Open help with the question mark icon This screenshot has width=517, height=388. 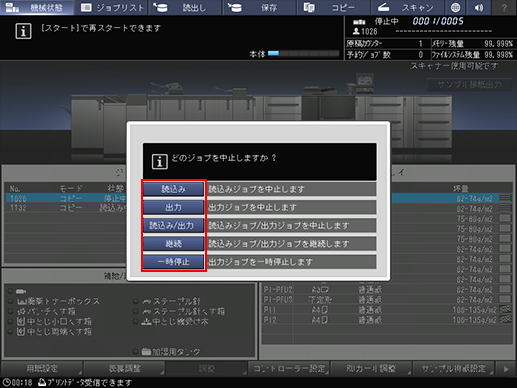point(504,7)
